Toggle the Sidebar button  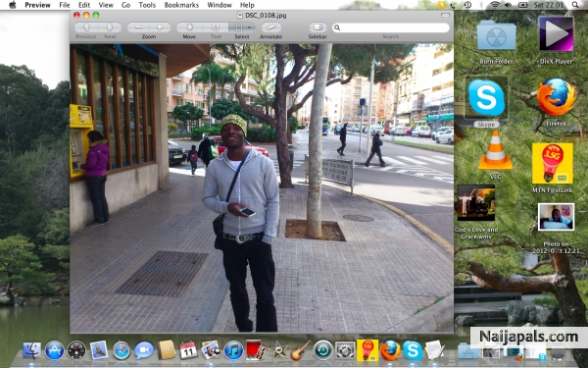pos(318,27)
